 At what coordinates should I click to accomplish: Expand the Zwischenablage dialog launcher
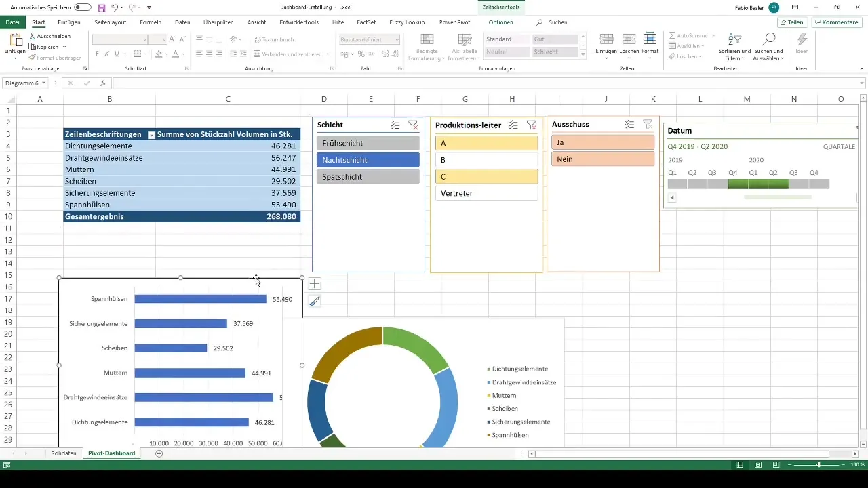click(x=85, y=69)
